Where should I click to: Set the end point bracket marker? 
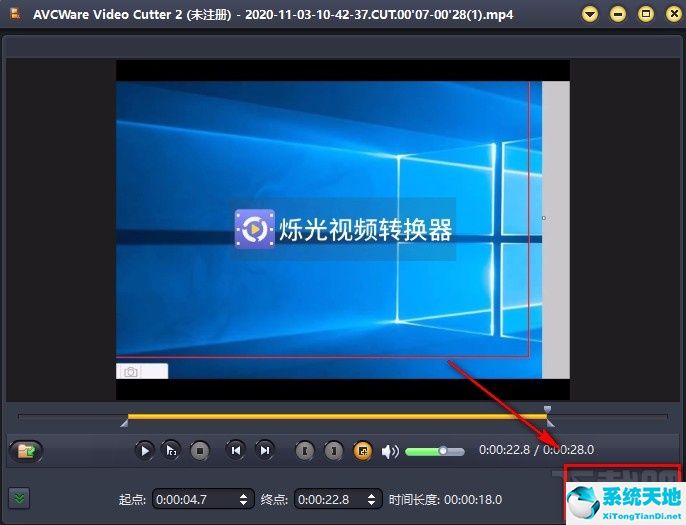(333, 451)
